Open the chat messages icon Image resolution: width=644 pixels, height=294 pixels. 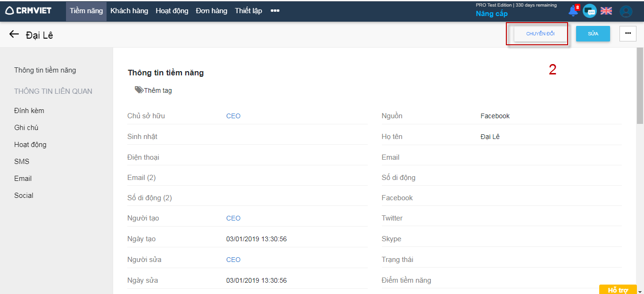tap(589, 11)
